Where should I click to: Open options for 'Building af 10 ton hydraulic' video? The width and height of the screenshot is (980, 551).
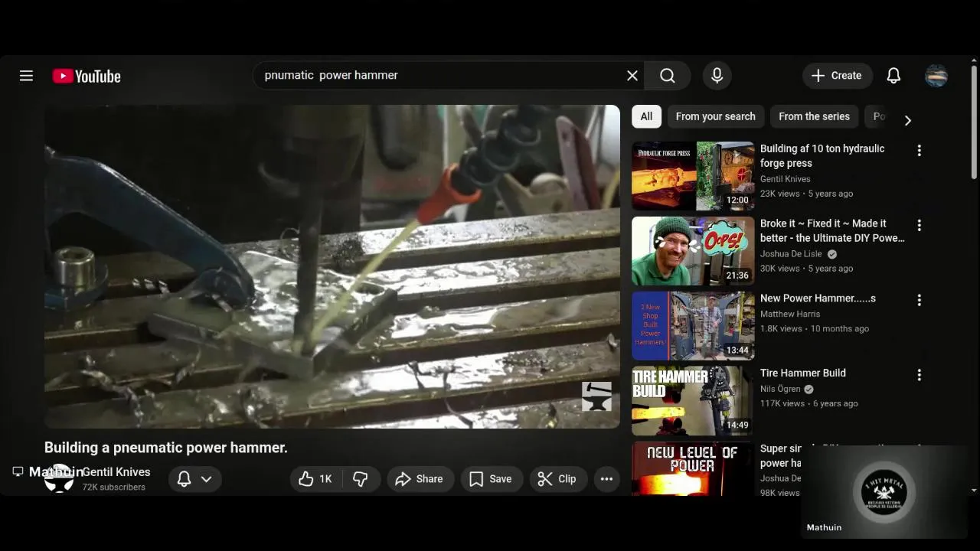coord(919,151)
